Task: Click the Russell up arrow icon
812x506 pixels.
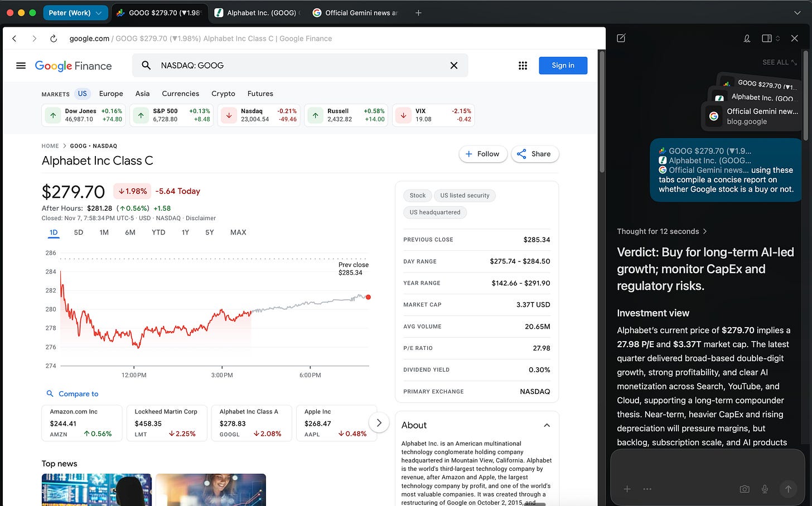Action: point(316,115)
